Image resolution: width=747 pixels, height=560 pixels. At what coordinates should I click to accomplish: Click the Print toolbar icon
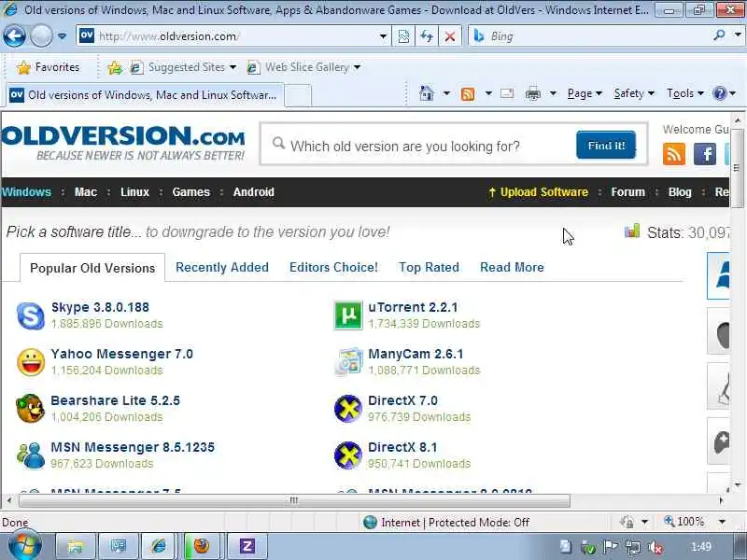532,94
